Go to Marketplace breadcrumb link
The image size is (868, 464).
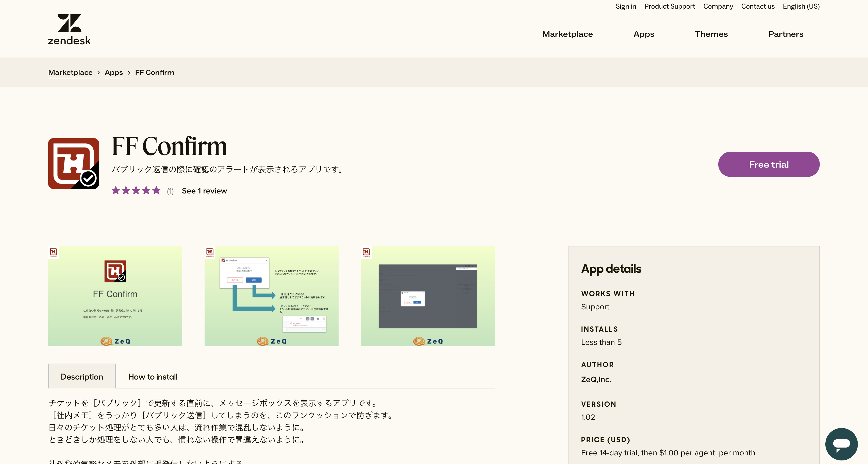(70, 73)
